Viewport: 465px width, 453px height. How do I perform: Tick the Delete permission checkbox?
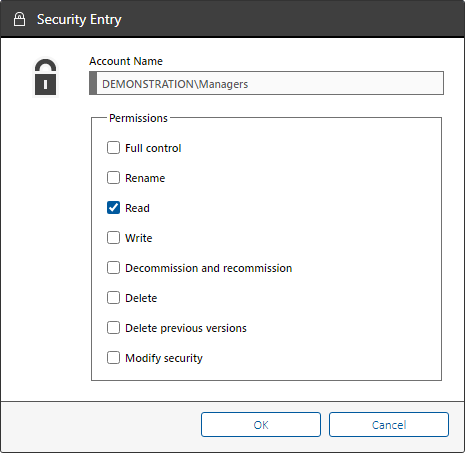pyautogui.click(x=113, y=298)
